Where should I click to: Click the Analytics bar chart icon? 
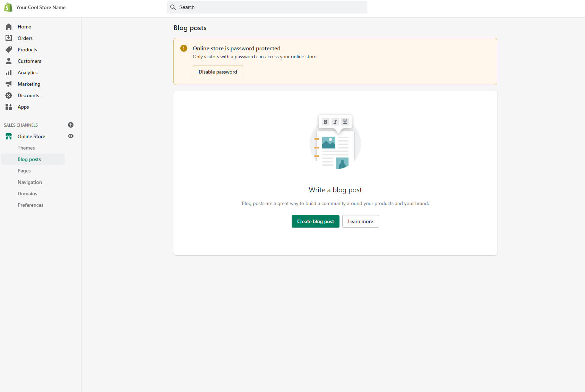[x=9, y=73]
